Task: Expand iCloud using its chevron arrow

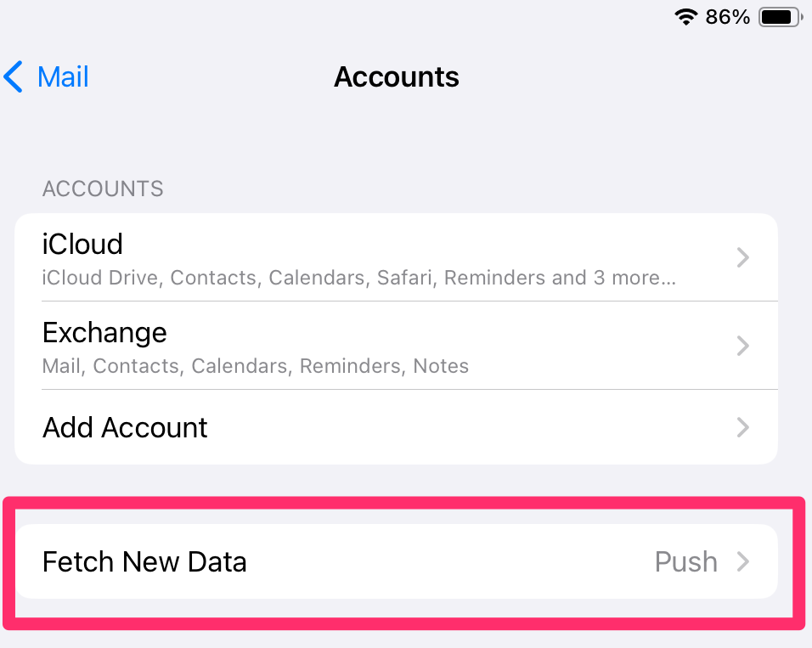Action: coord(743,257)
